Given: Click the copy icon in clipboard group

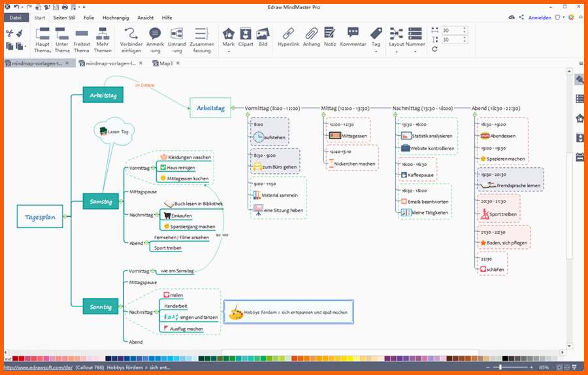Looking at the screenshot, I should tap(10, 46).
